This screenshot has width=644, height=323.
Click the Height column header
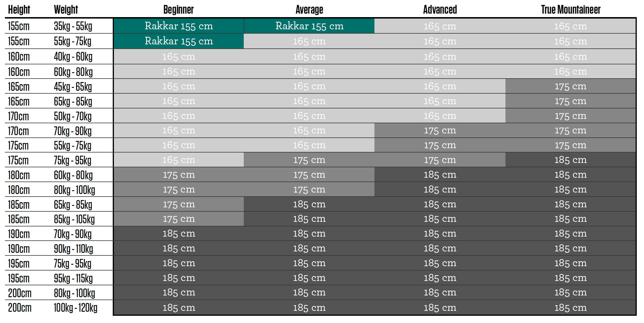coord(19,10)
